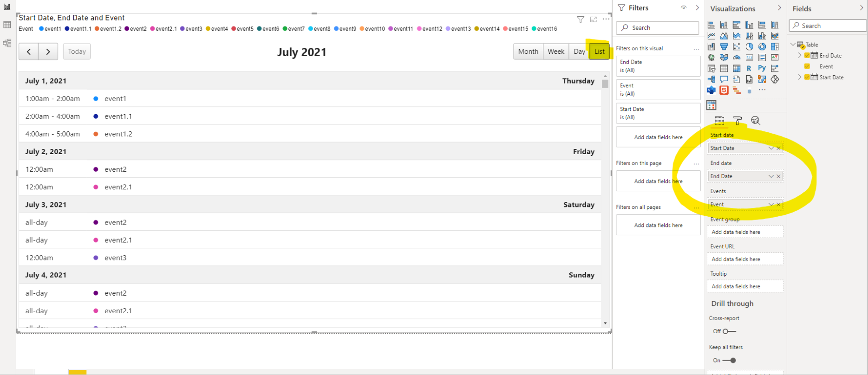The image size is (868, 375).
Task: Expand the End Date field hierarchy
Action: point(800,55)
